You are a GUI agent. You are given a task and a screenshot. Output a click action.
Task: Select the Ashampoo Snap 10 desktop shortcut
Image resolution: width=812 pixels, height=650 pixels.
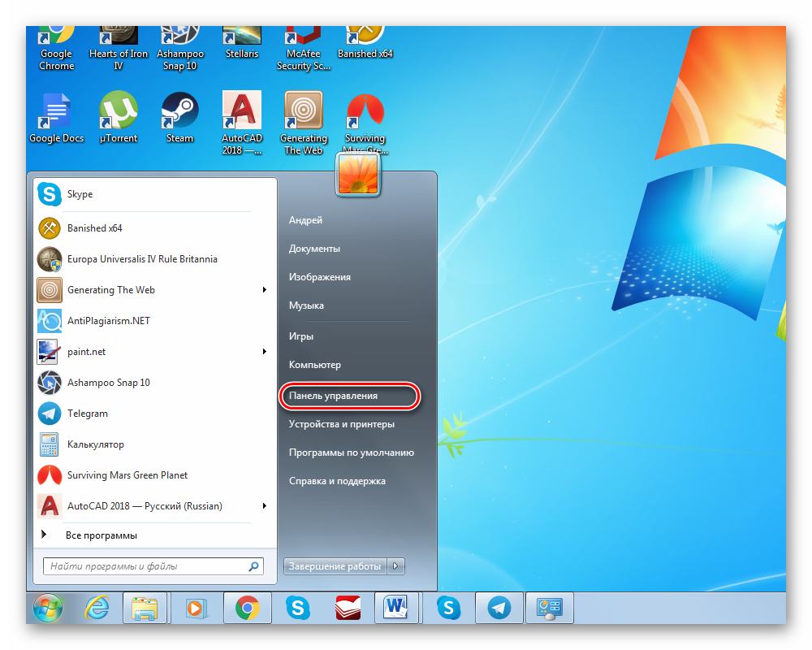[179, 48]
